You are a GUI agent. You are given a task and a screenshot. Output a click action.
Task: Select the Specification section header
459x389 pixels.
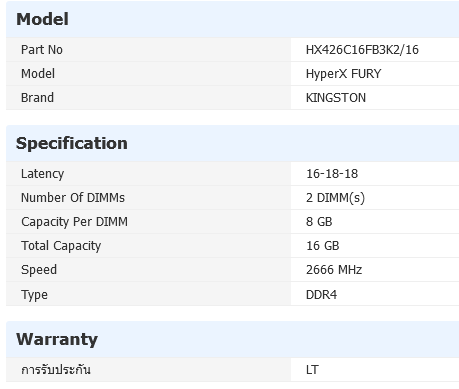click(x=72, y=143)
